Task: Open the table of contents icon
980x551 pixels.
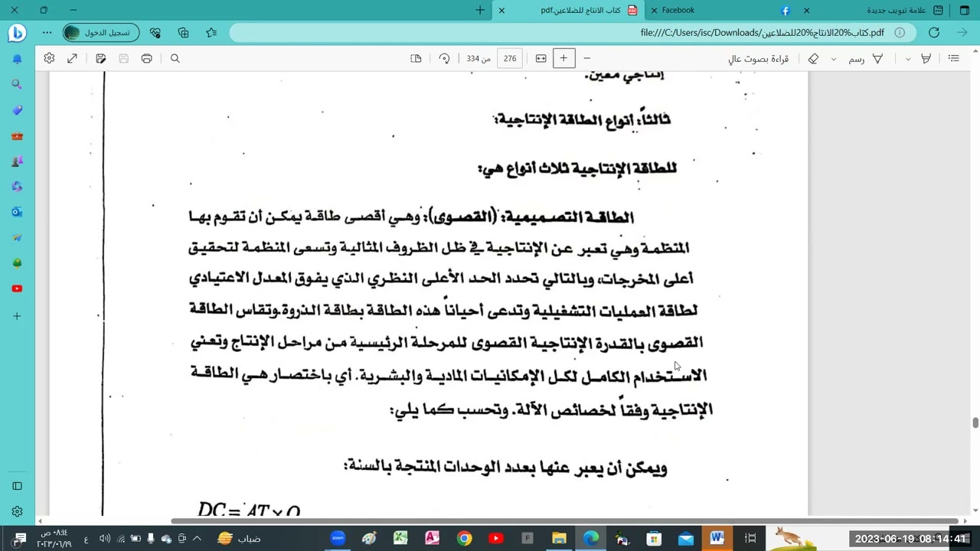Action: [x=953, y=58]
